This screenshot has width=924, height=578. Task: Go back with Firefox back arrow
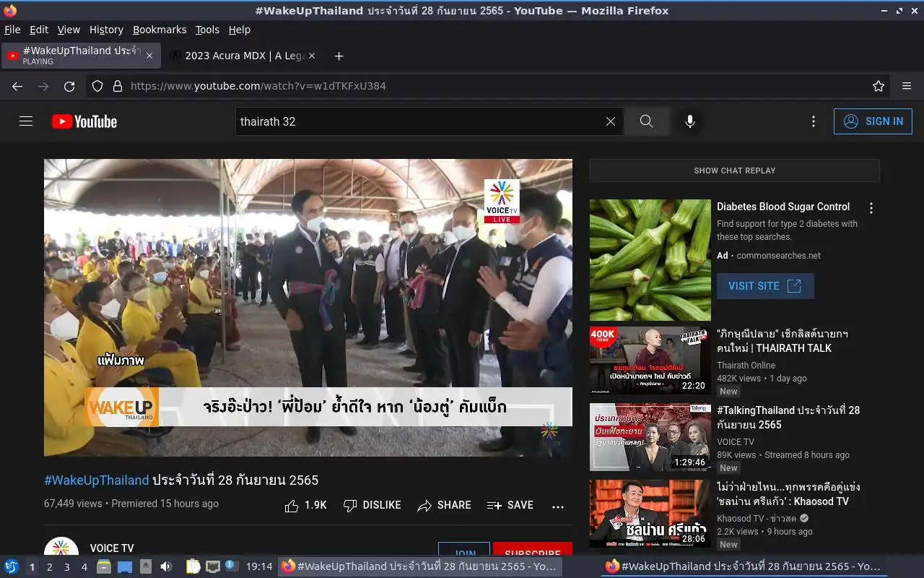click(x=17, y=86)
